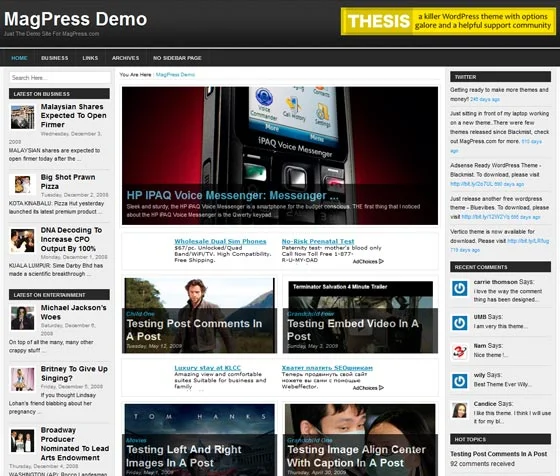Click Recent Comments section header
This screenshot has width=560, height=476.
point(500,267)
